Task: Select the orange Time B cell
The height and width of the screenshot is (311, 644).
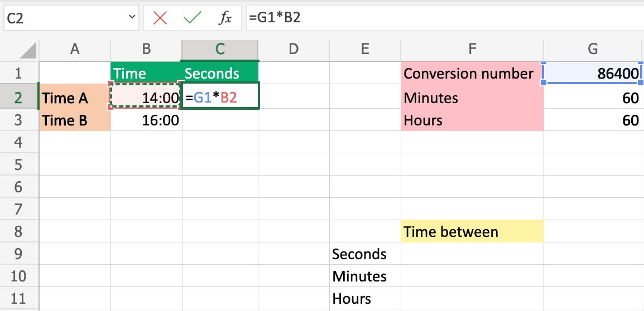Action: (75, 120)
